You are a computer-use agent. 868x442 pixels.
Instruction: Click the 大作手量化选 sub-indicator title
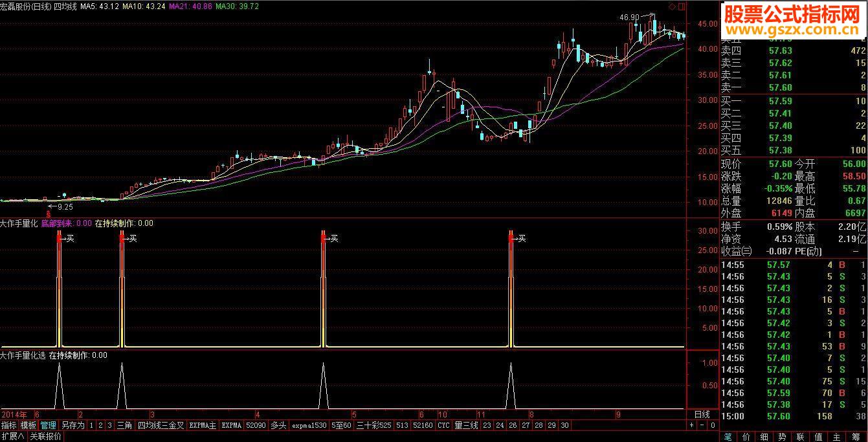pyautogui.click(x=23, y=355)
